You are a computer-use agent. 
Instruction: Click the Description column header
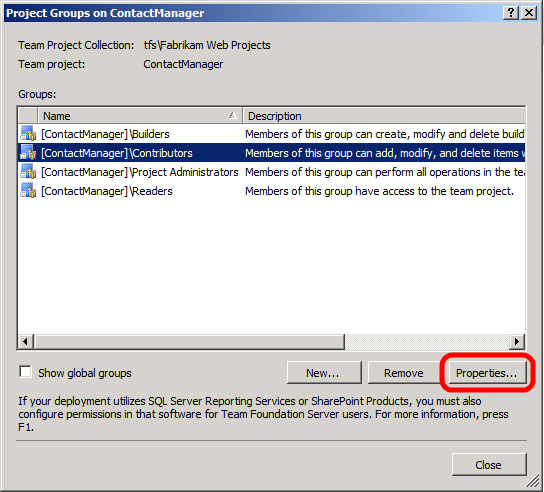point(384,116)
